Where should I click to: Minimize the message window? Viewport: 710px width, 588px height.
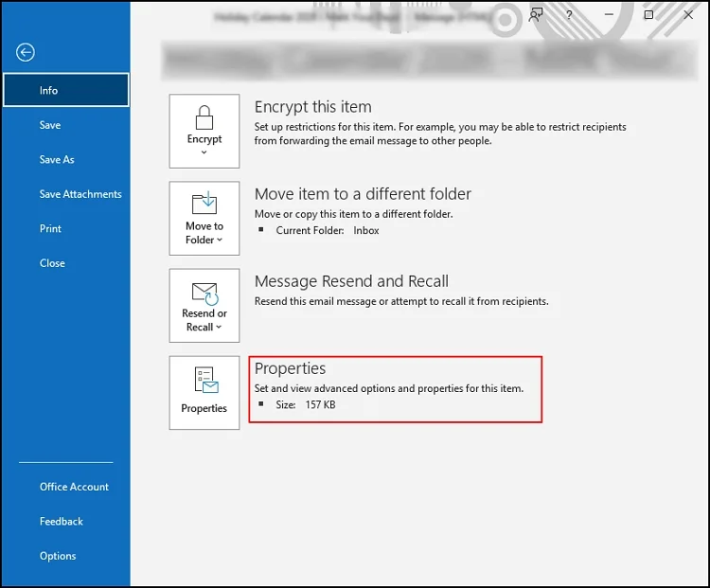608,15
